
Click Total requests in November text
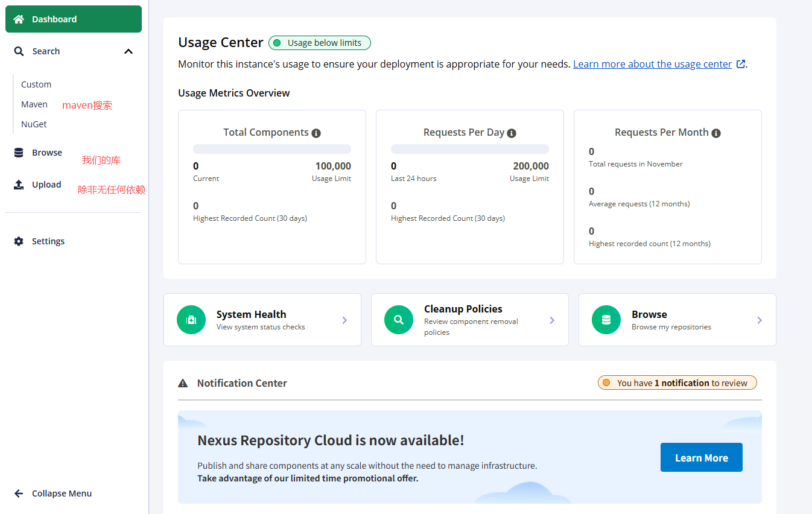coord(636,164)
